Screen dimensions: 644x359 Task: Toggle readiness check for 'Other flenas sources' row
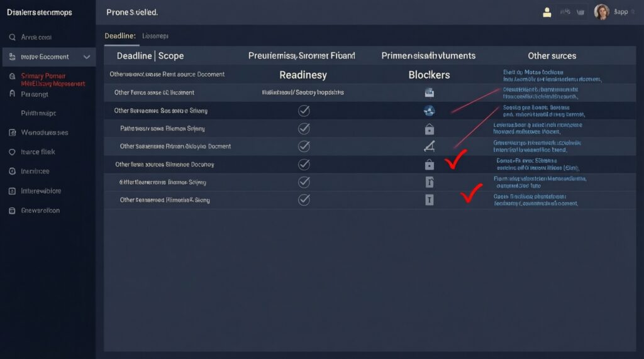304,165
